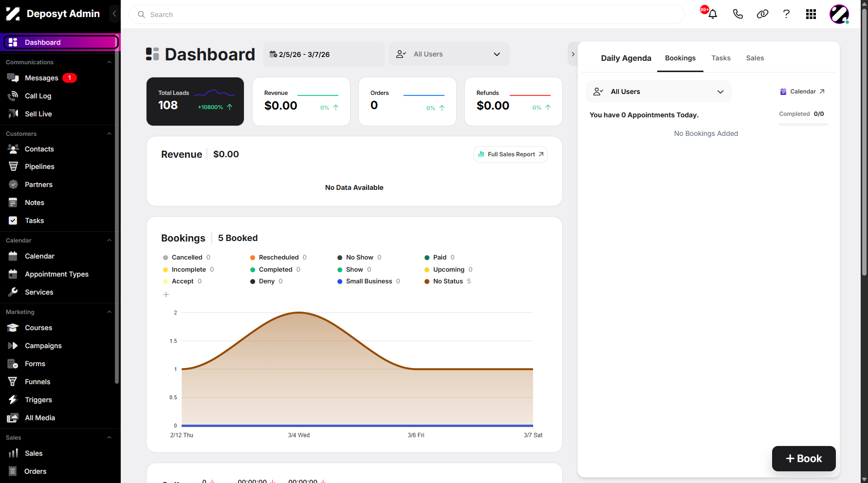Screen dimensions: 868x483
Task: Open the link icon in header
Action: [x=762, y=14]
